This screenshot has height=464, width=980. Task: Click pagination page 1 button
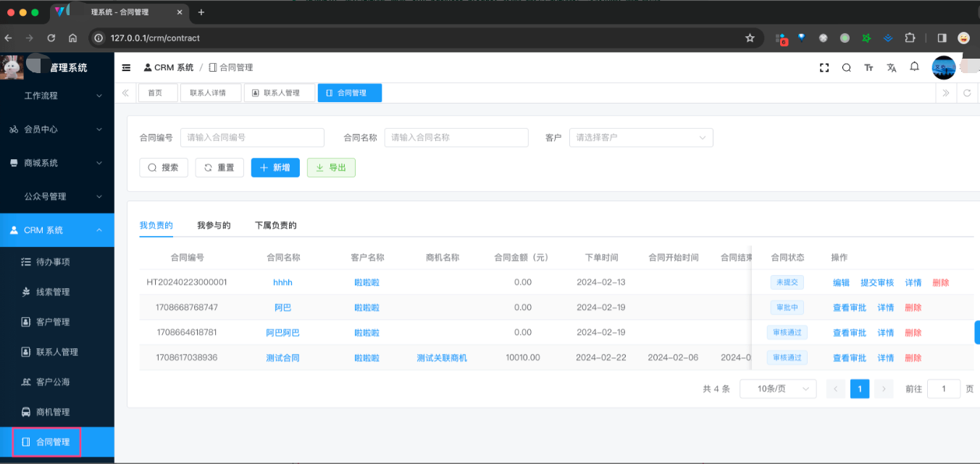(x=860, y=389)
